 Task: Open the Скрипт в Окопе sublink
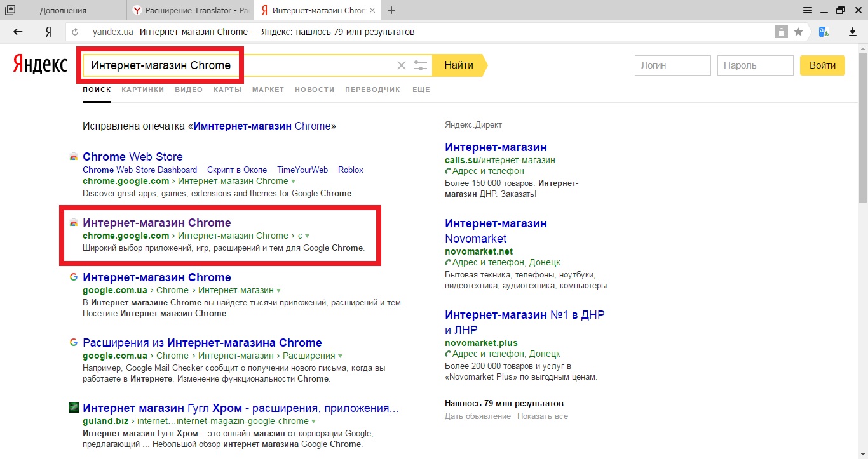pyautogui.click(x=237, y=170)
